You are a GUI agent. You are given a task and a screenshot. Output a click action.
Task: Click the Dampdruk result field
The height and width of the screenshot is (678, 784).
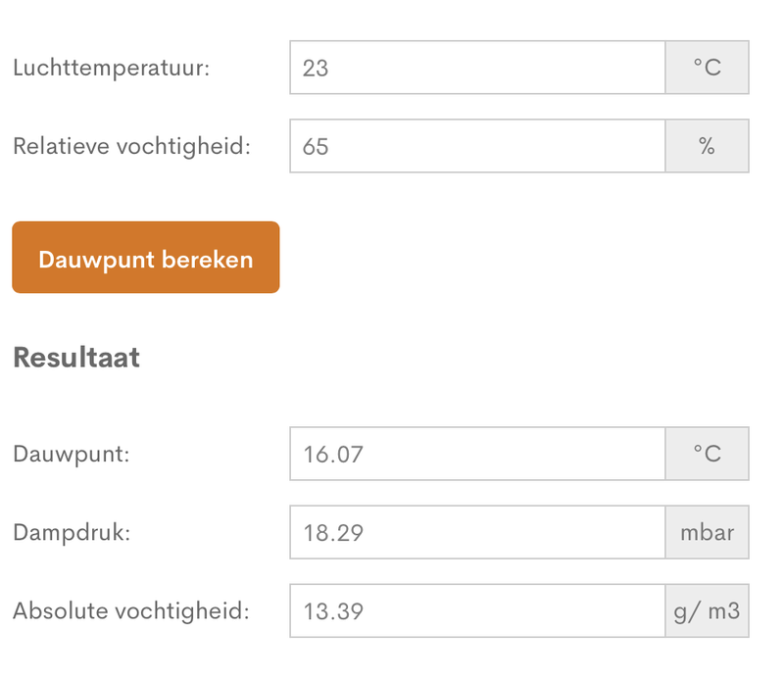477,532
